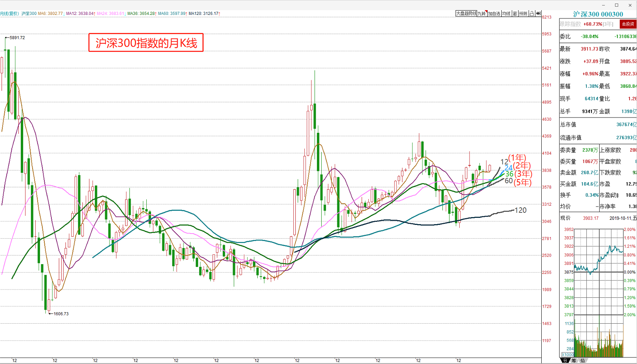Switch to the 筹 chip distribution tab

[573, 360]
